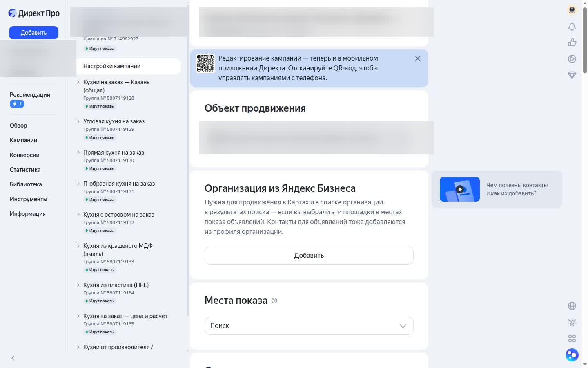The height and width of the screenshot is (368, 588).
Task: Open the assistant chat bubble icon
Action: point(572,355)
